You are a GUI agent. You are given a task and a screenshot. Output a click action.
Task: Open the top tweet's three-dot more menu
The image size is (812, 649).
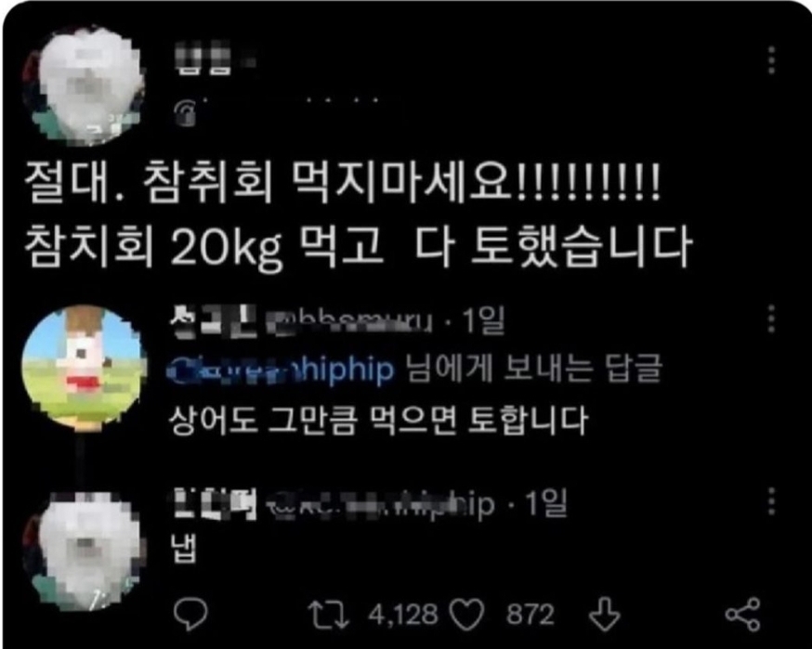[x=772, y=60]
